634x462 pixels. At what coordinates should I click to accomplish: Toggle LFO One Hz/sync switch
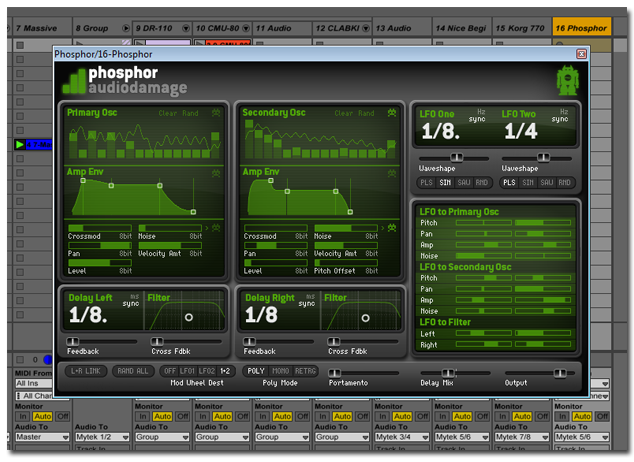coord(477,116)
